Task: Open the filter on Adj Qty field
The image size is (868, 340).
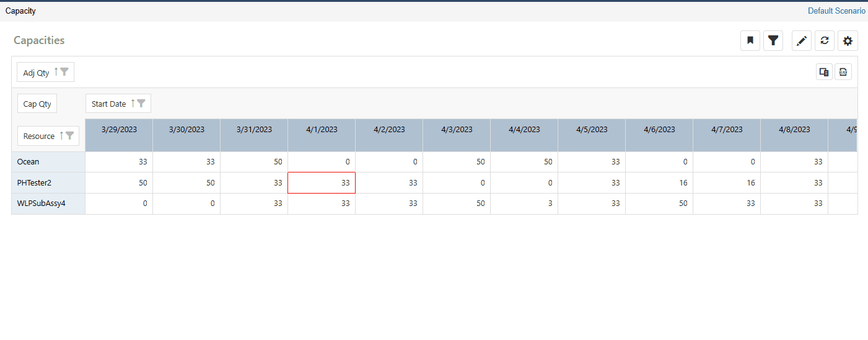Action: 64,73
